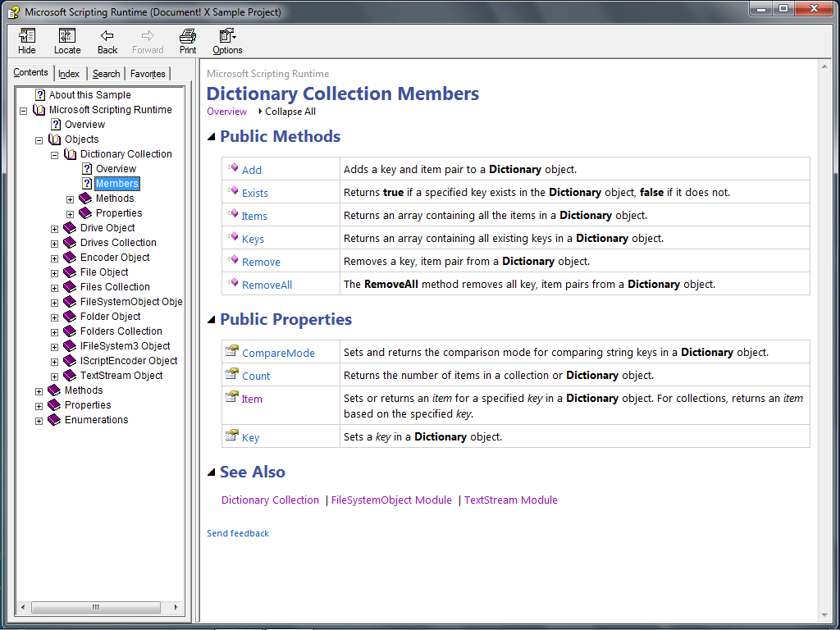Screen dimensions: 840x630
Task: Open the RemoveAll method link
Action: click(267, 285)
